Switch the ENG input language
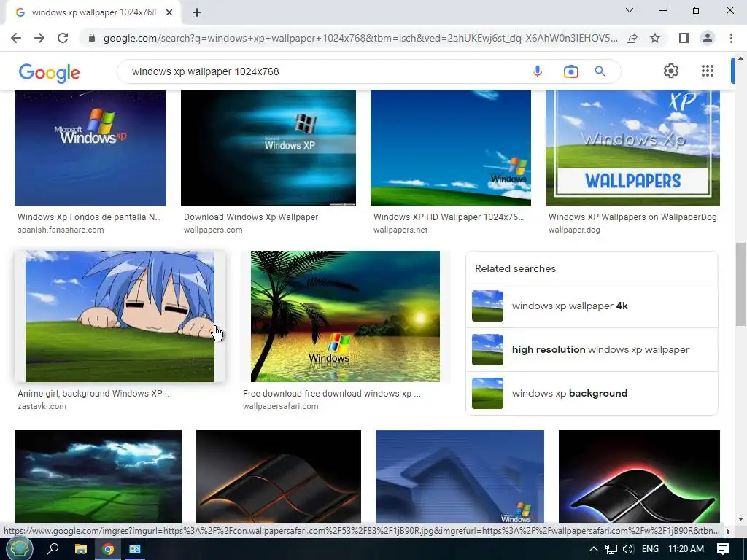 tap(650, 549)
